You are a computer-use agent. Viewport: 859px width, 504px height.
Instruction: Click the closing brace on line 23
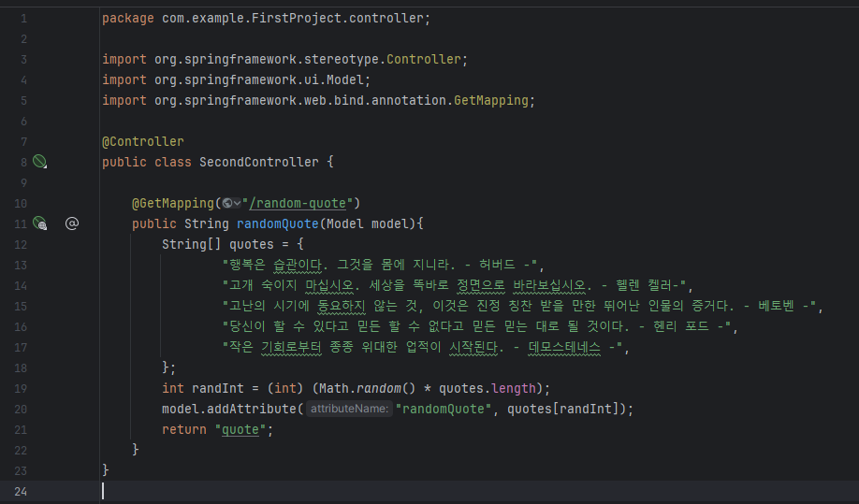(x=106, y=470)
